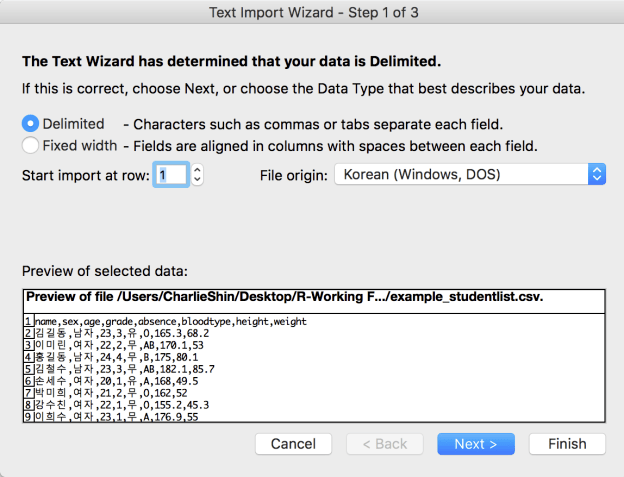The height and width of the screenshot is (477, 624).
Task: Click the Text Import Wizard title bar
Action: pos(314,12)
